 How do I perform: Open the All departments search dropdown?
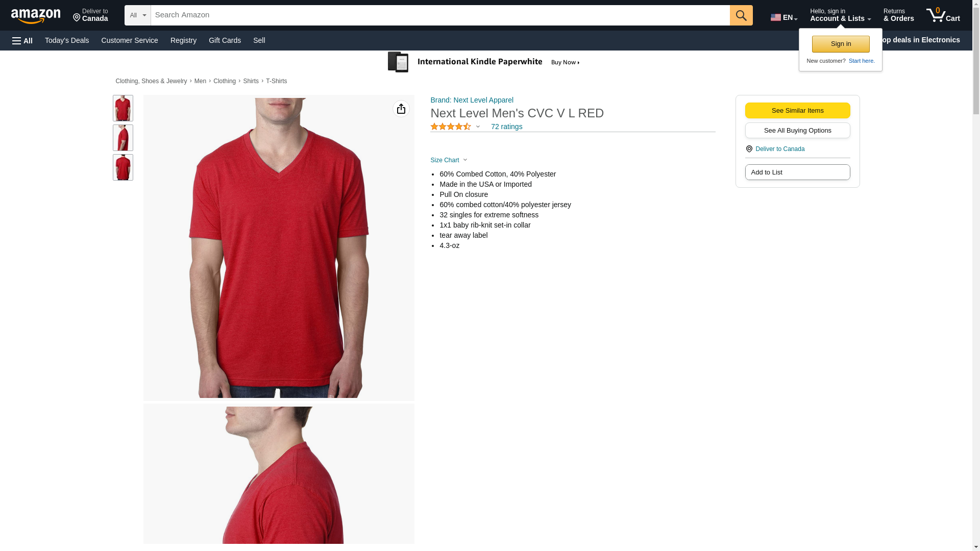coord(137,15)
